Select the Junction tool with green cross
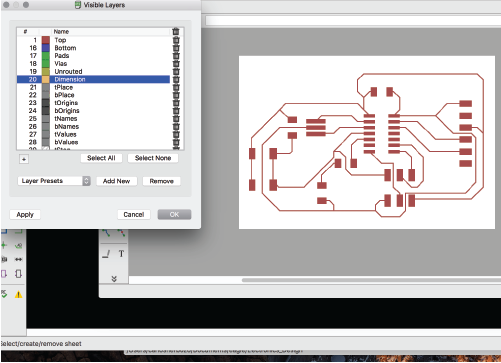Image resolution: width=501 pixels, height=363 pixels. coord(4,246)
